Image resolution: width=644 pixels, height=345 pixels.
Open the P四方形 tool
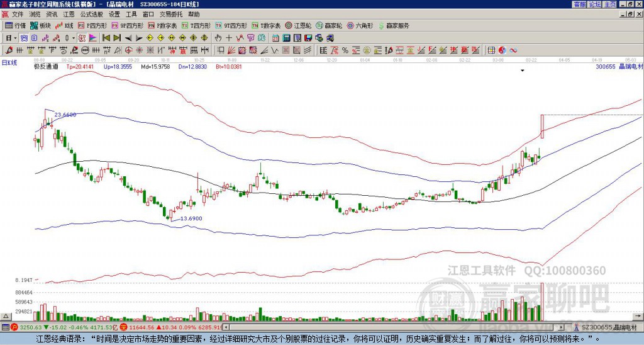coord(92,25)
